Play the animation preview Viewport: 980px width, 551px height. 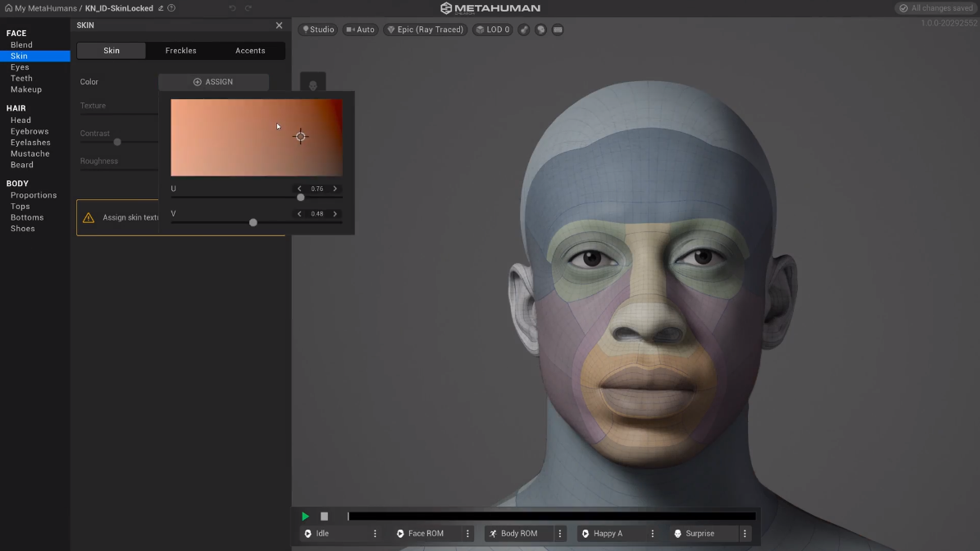pyautogui.click(x=305, y=516)
